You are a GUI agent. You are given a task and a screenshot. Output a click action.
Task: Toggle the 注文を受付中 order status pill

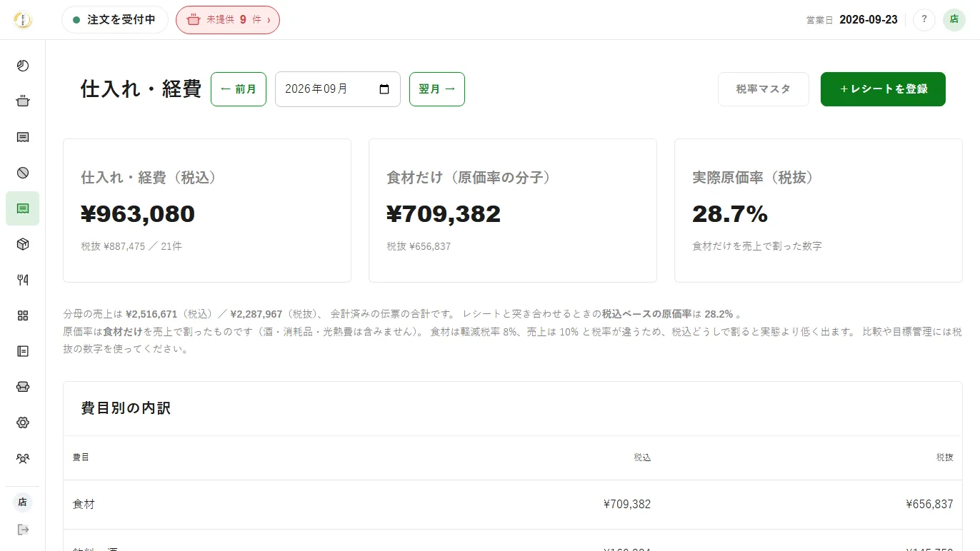pos(115,20)
